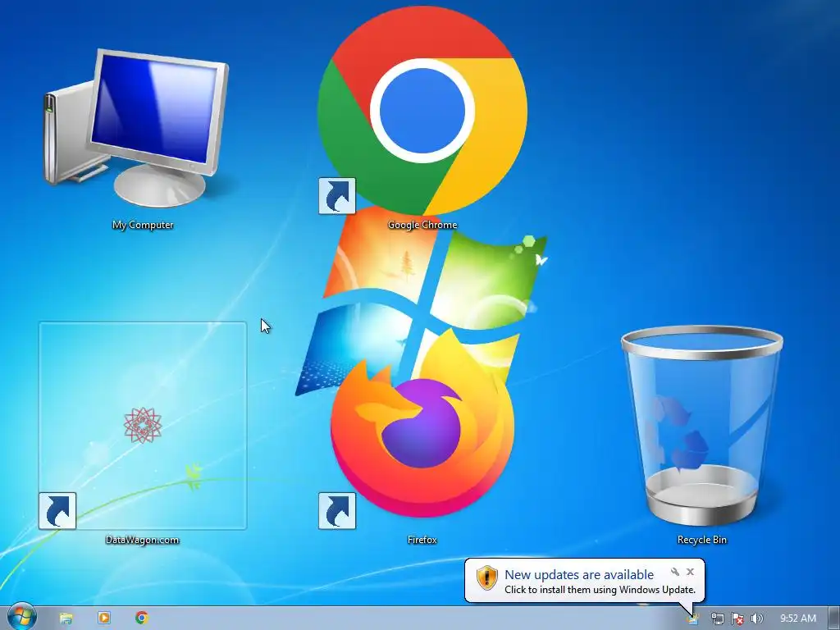Select the Recycle Bin desktop icon

[702, 427]
